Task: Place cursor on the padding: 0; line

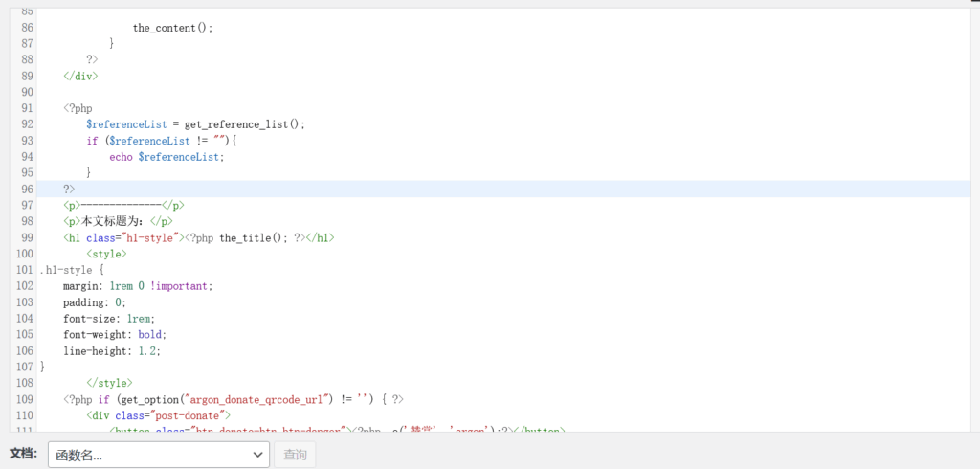Action: (x=95, y=302)
